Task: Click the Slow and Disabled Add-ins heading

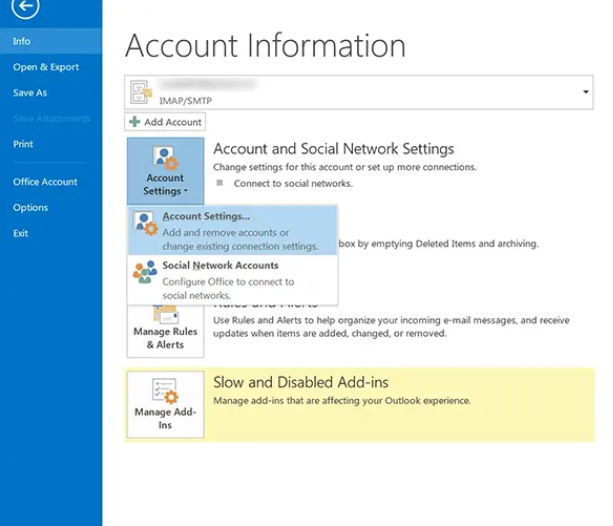Action: tap(301, 382)
